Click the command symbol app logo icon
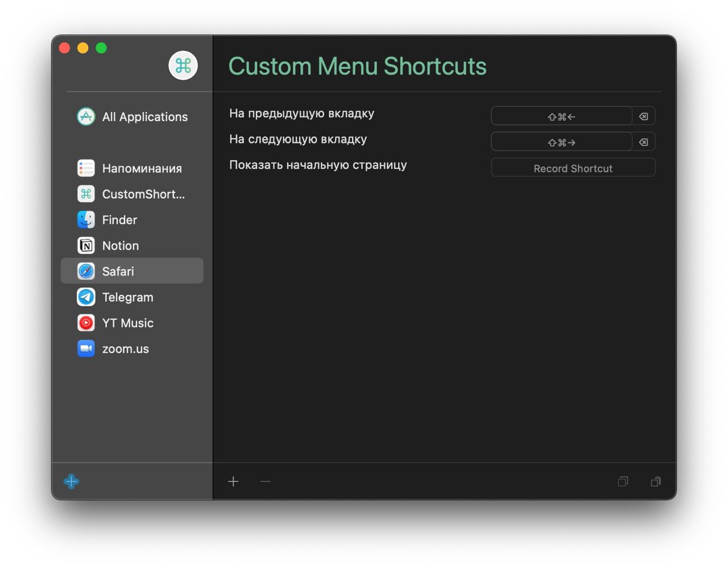The height and width of the screenshot is (568, 728). tap(183, 65)
